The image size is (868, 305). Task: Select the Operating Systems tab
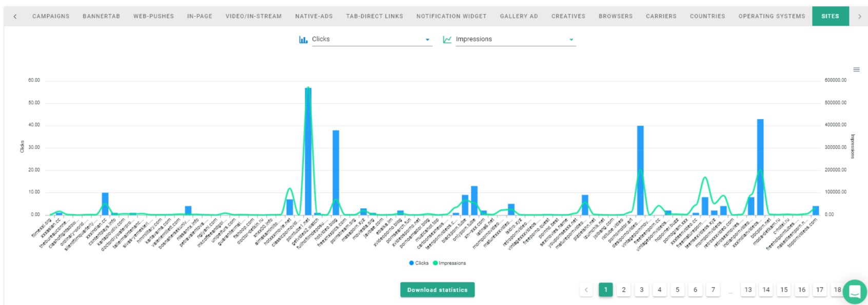(772, 16)
